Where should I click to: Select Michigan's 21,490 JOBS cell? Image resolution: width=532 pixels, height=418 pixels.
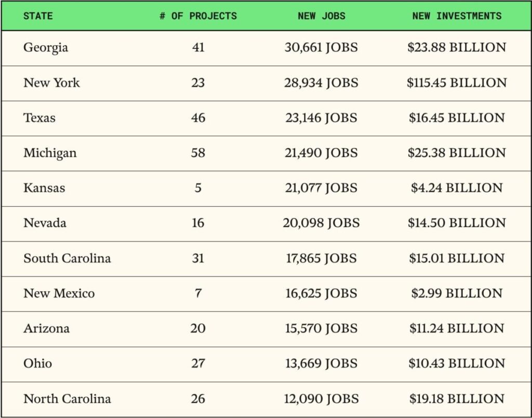[x=321, y=153]
